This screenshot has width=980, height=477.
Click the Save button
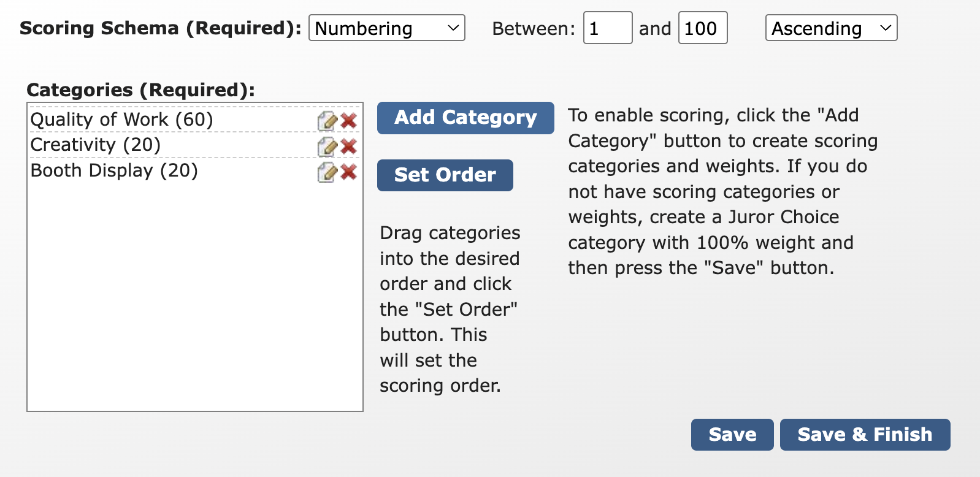pos(732,434)
